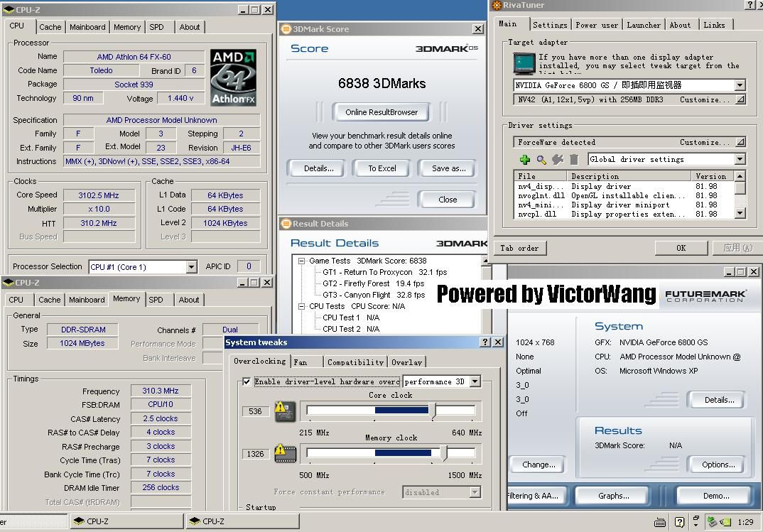This screenshot has height=532, width=763.
Task: Click the memory clock warning chip icon
Action: coord(285,454)
